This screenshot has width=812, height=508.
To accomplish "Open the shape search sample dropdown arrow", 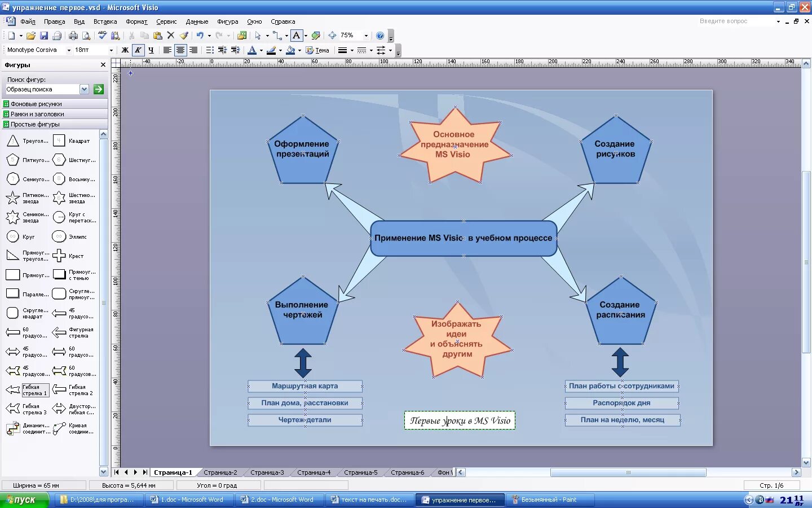I will coord(85,89).
